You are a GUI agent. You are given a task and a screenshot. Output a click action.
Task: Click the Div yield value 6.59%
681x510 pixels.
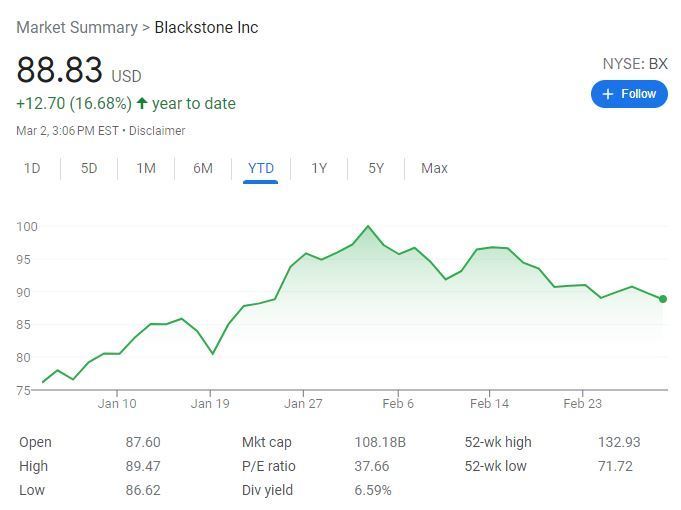(373, 490)
